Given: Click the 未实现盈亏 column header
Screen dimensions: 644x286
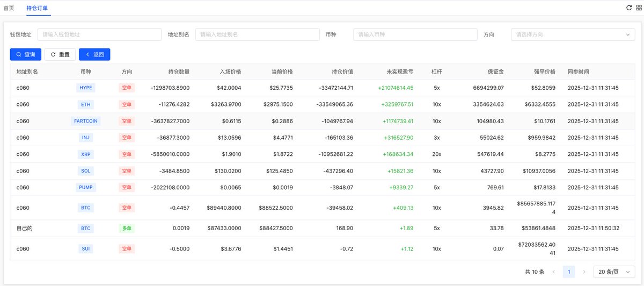Looking at the screenshot, I should coord(400,71).
